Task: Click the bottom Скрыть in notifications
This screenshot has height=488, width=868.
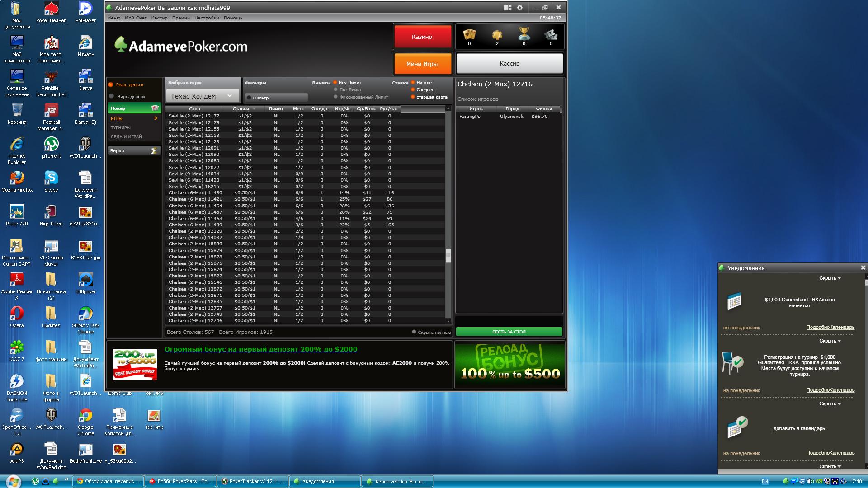Action: [830, 466]
